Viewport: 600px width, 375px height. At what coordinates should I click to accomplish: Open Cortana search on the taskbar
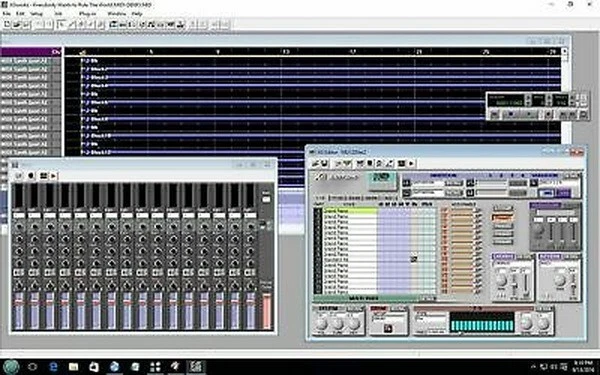[33, 367]
